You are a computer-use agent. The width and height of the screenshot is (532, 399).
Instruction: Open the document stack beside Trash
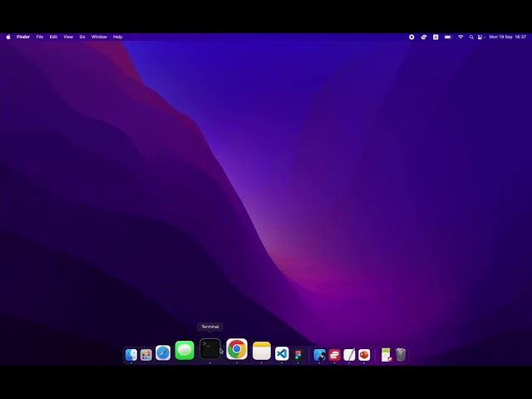coord(386,355)
